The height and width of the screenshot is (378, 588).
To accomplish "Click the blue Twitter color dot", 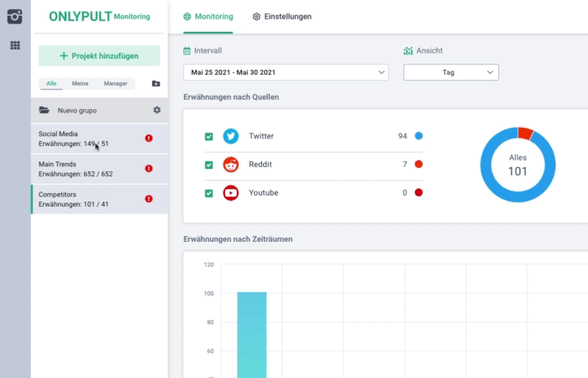I will pyautogui.click(x=418, y=136).
